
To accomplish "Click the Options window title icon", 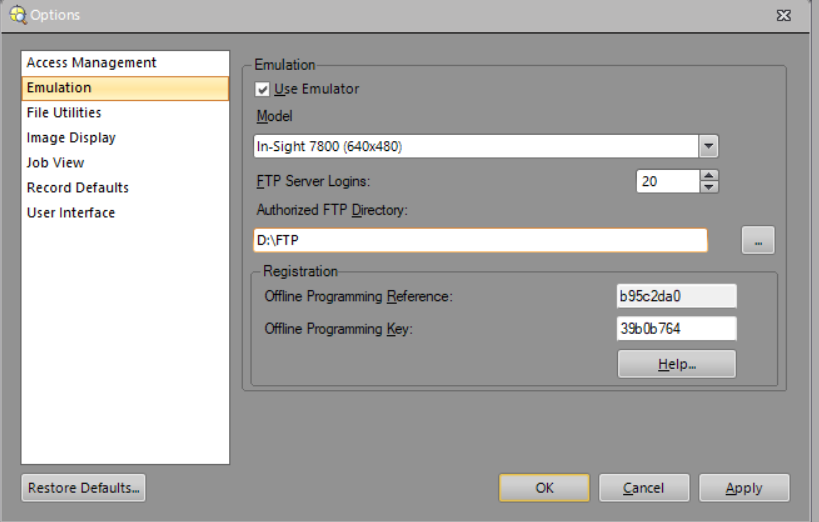I will [18, 15].
